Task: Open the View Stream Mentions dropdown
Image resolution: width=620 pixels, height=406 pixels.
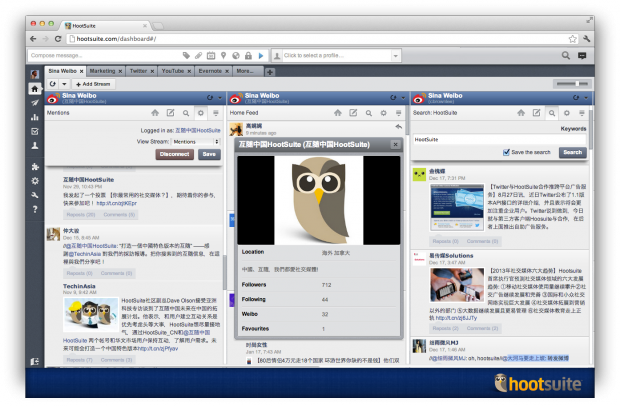Action: (x=196, y=142)
